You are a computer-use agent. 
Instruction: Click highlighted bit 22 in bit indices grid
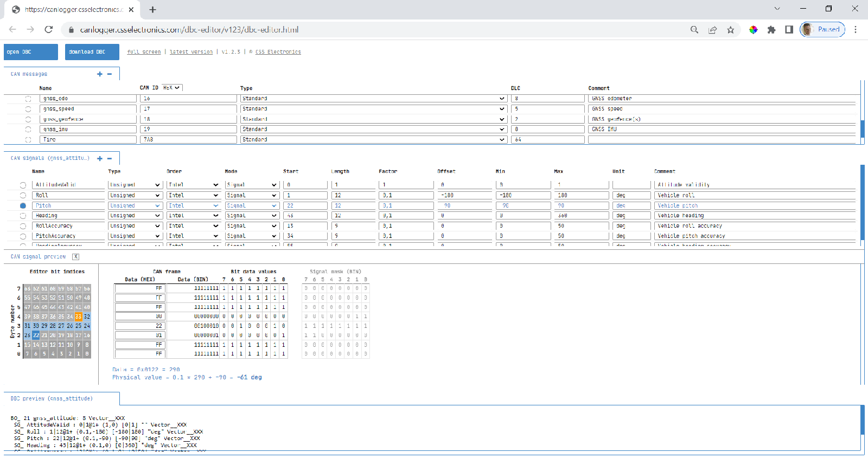36,335
